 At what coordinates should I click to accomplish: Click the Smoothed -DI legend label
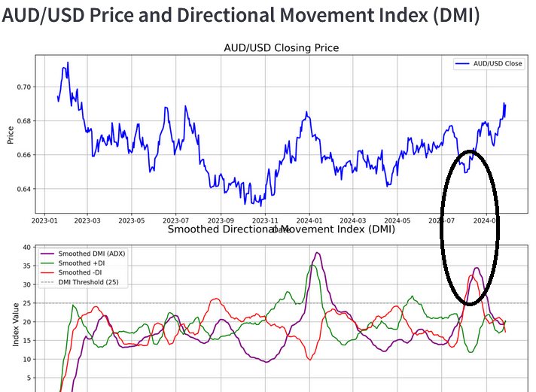[x=80, y=272]
